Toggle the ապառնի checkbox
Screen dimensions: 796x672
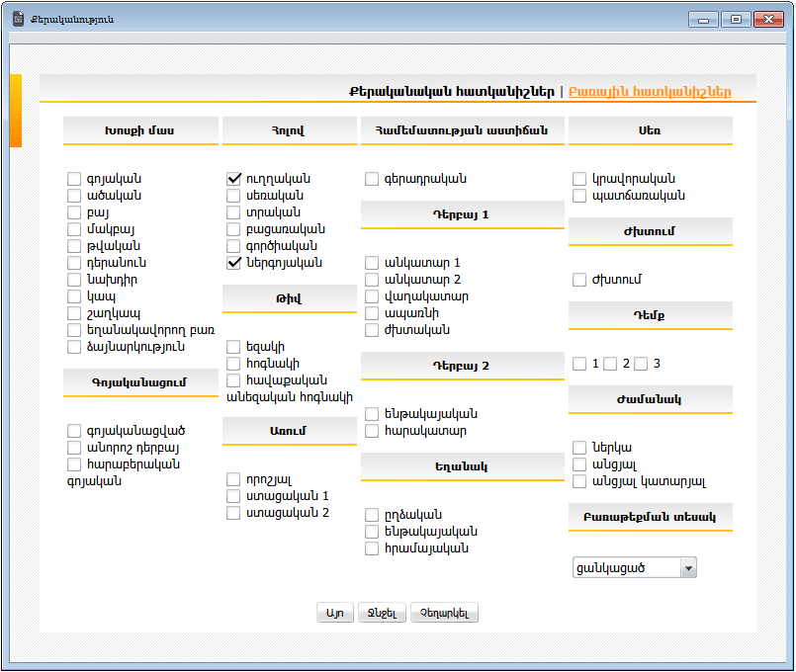(372, 313)
